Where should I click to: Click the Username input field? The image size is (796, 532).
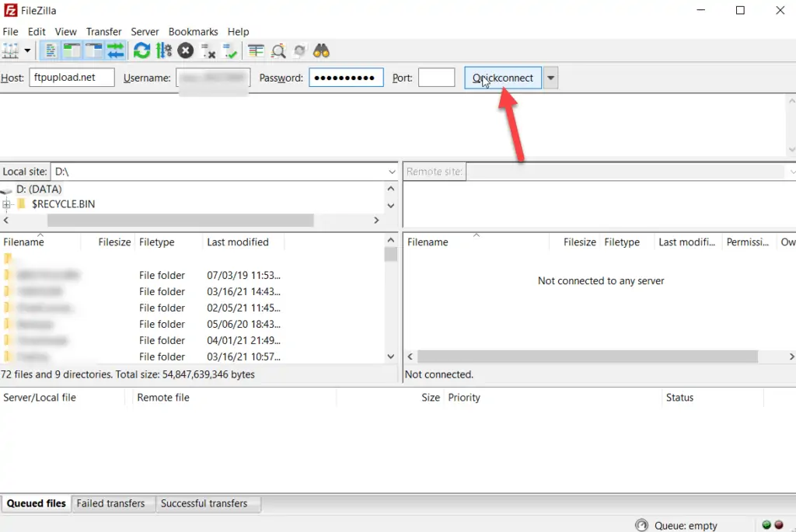(213, 78)
